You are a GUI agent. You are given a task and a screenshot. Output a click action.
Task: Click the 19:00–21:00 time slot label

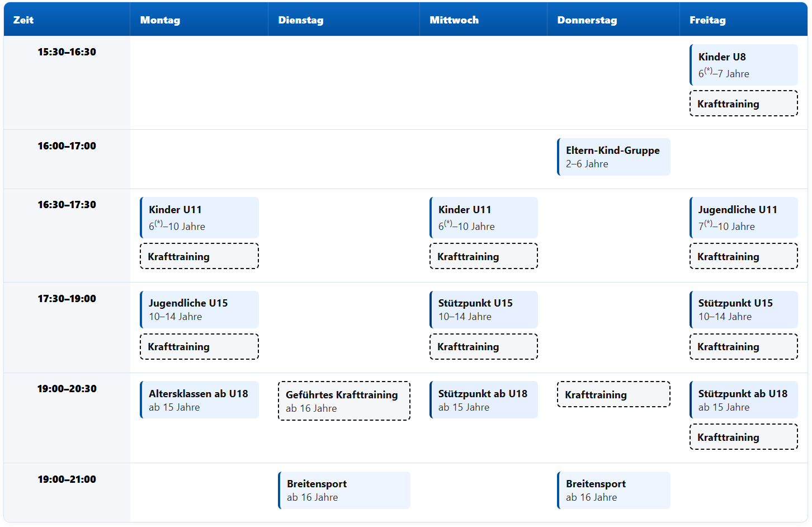pos(67,479)
